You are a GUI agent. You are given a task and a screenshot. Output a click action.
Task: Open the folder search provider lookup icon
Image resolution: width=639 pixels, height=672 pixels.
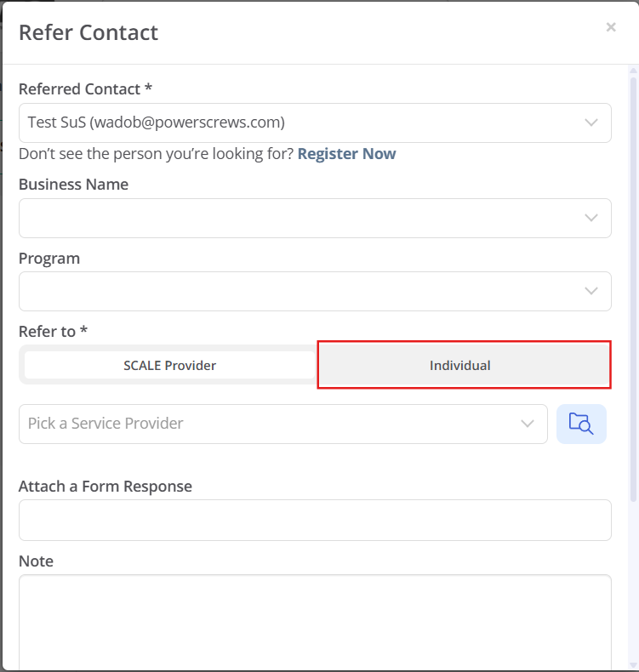point(581,424)
